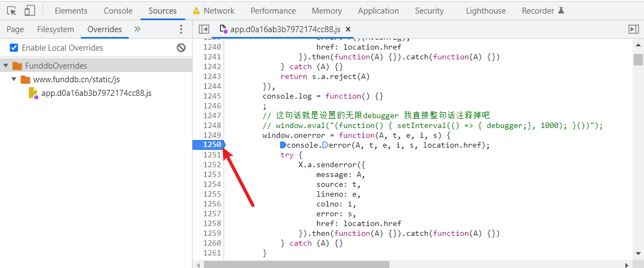Open the Network tab
Screen dimensions: 644x268
point(219,11)
